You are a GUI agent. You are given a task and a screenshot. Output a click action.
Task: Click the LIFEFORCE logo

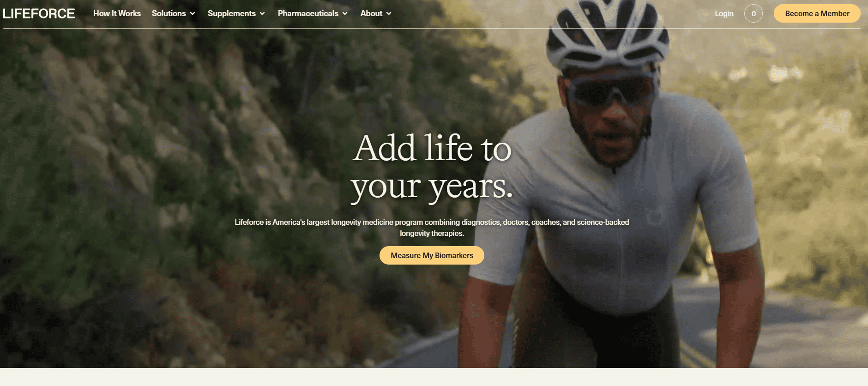click(39, 13)
